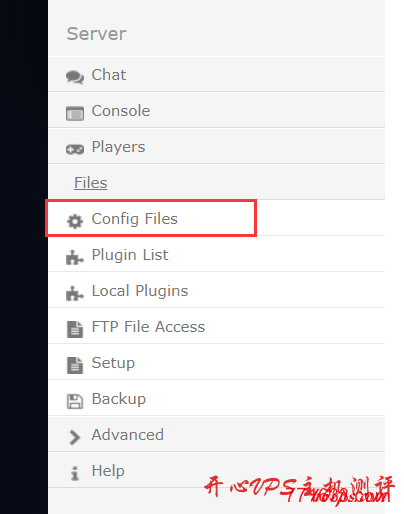Click the Console window icon
Image resolution: width=404 pixels, height=514 pixels.
[x=75, y=113]
